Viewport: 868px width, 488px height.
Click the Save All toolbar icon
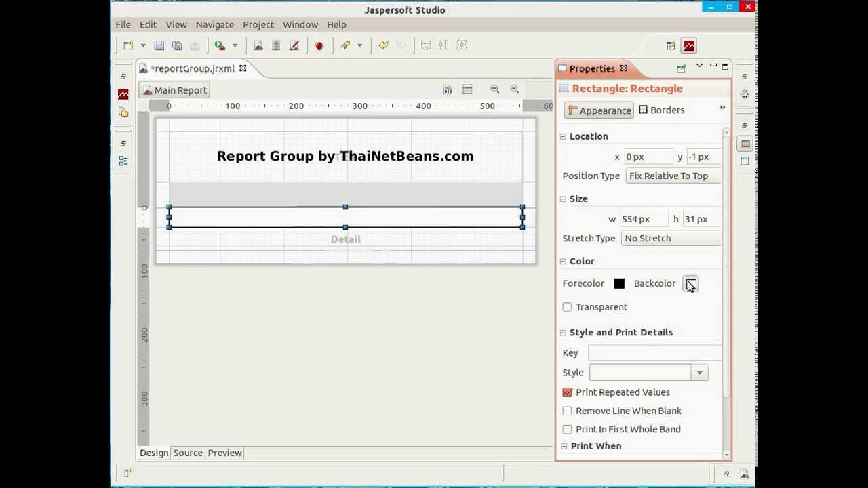click(x=177, y=45)
